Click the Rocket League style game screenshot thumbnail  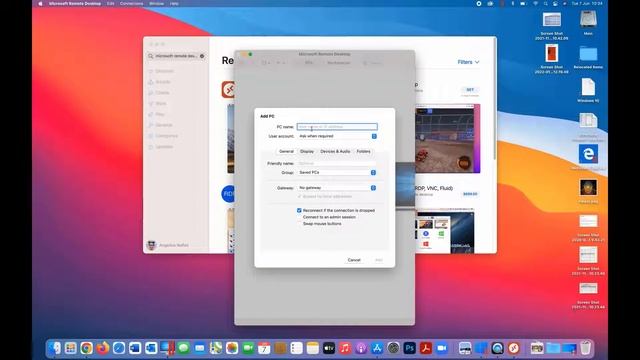click(x=447, y=138)
